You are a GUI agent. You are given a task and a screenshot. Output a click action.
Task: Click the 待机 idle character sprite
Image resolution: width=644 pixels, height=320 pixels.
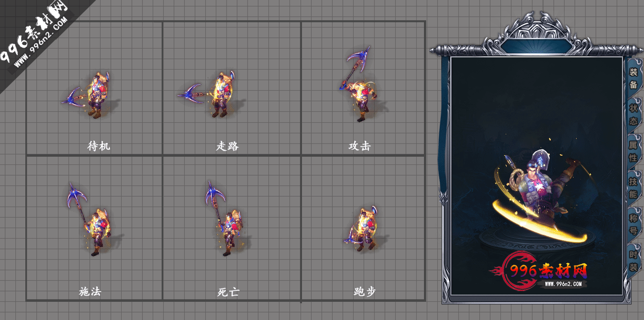click(90, 95)
